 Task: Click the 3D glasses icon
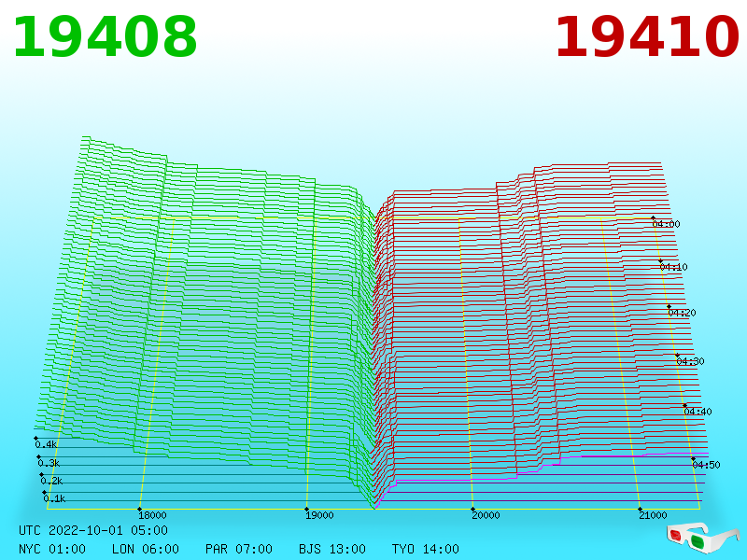(703, 538)
